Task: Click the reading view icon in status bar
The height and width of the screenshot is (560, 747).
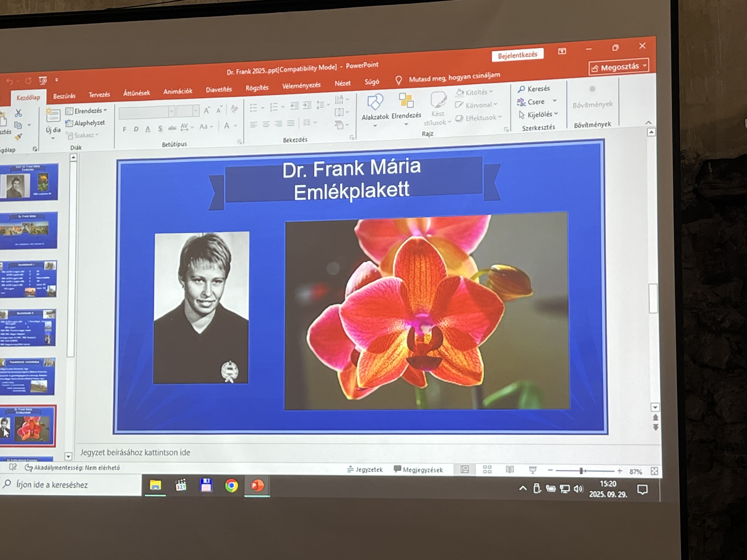Action: point(510,469)
